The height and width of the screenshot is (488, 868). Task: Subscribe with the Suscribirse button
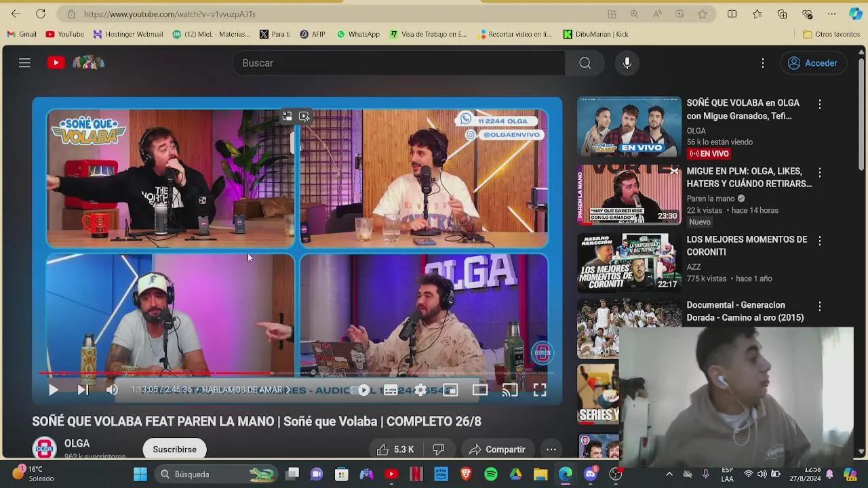click(174, 449)
